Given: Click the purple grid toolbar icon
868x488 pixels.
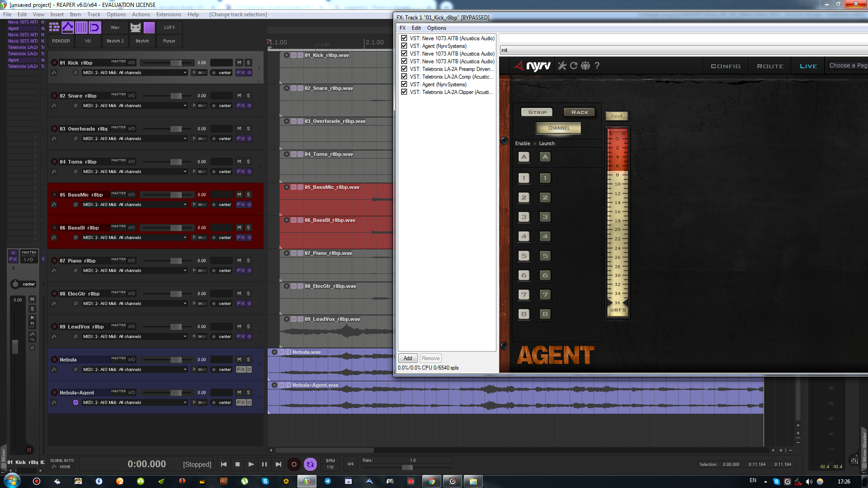Looking at the screenshot, I should coord(54,28).
